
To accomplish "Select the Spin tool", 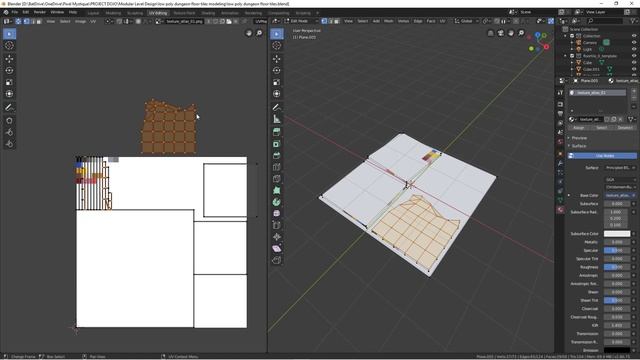I will tap(277, 202).
